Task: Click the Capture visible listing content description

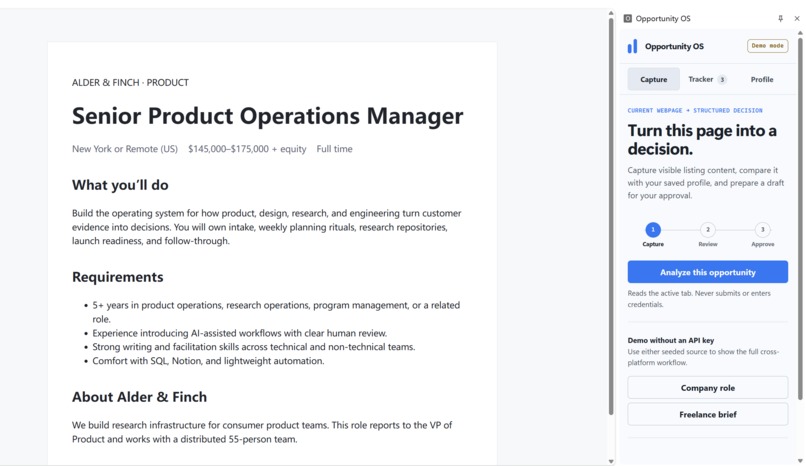Action: 705,183
